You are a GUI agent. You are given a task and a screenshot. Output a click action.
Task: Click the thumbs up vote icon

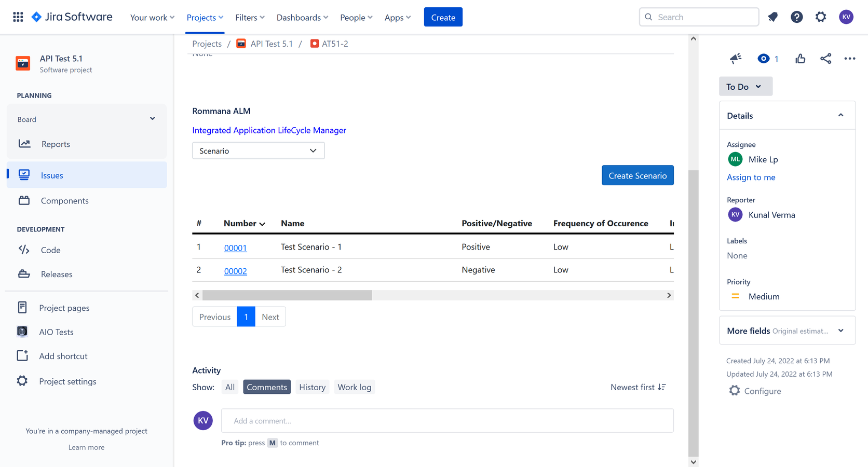coord(800,59)
